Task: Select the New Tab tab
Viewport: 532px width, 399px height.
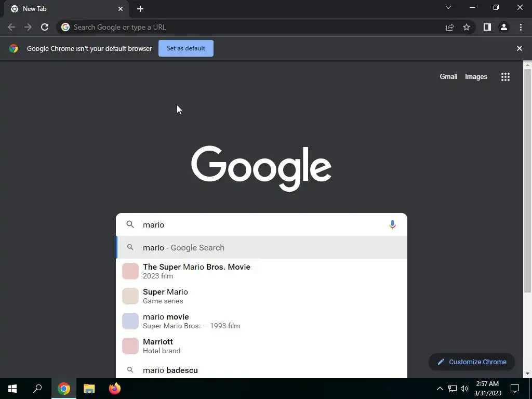Action: click(66, 9)
